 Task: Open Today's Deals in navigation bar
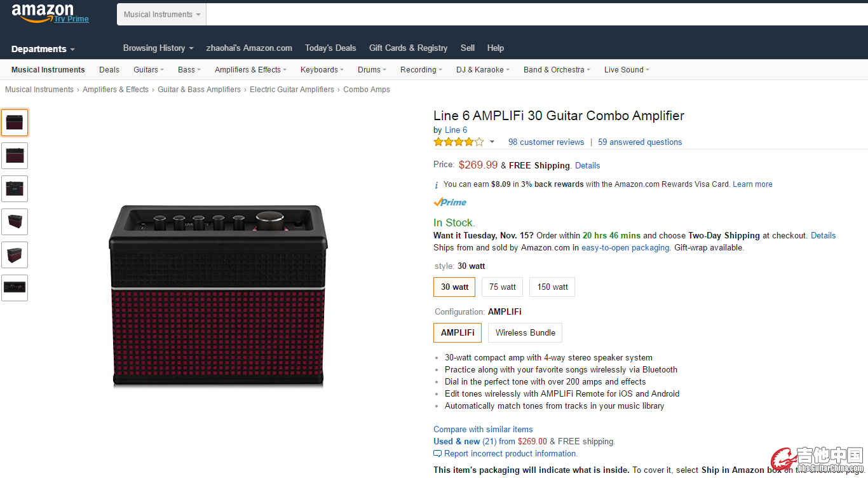click(330, 48)
